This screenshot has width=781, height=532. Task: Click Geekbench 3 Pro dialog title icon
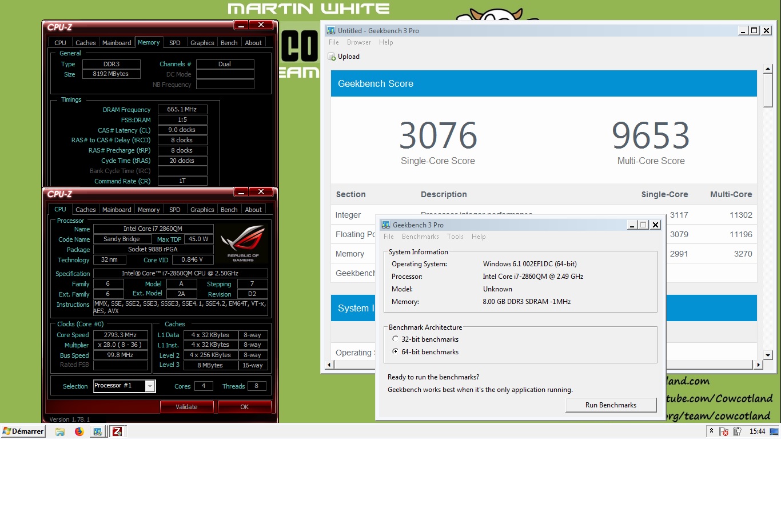point(386,225)
